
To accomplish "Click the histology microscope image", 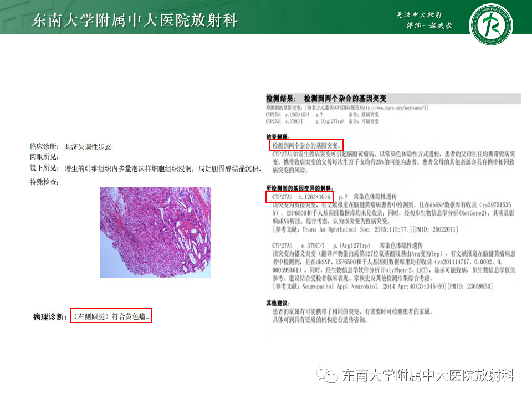I will tap(156, 232).
